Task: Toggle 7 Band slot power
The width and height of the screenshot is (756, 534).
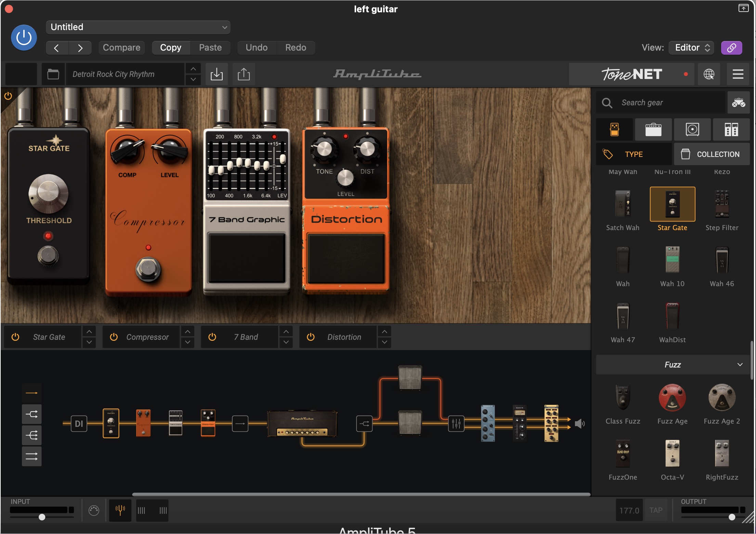Action: pyautogui.click(x=212, y=337)
